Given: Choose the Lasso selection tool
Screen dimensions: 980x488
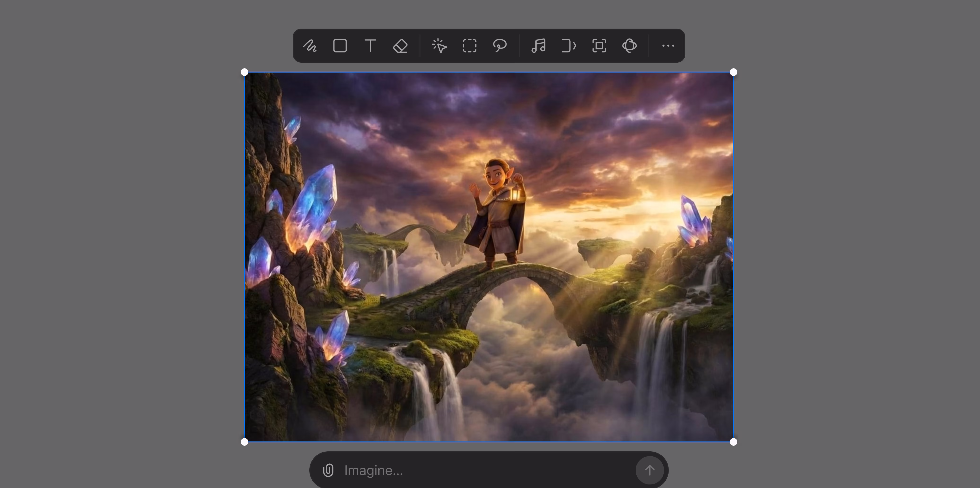Looking at the screenshot, I should pyautogui.click(x=499, y=46).
